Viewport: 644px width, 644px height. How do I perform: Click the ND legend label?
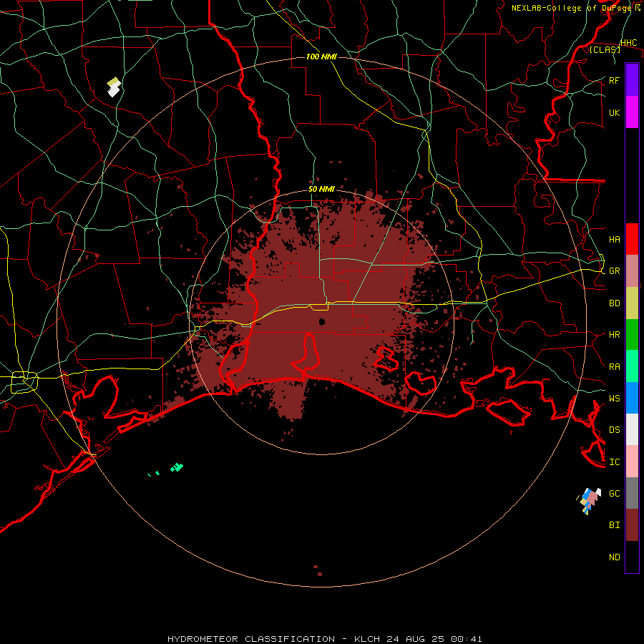(x=614, y=557)
